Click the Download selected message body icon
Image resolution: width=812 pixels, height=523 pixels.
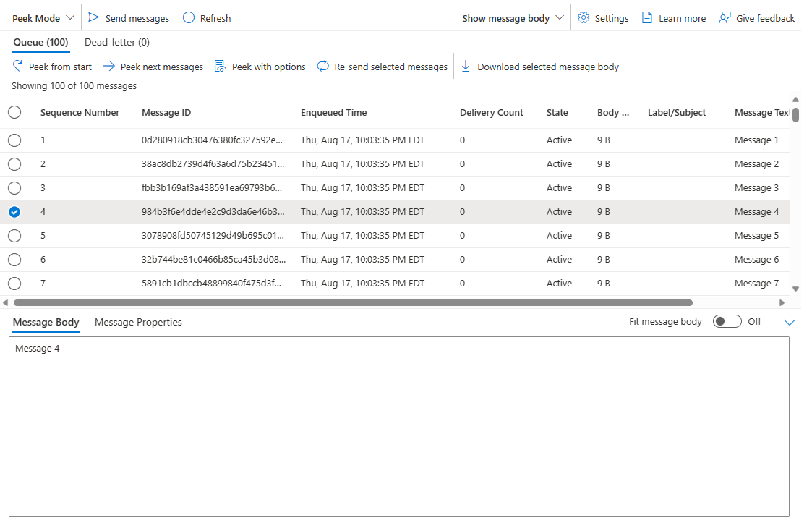(x=466, y=67)
